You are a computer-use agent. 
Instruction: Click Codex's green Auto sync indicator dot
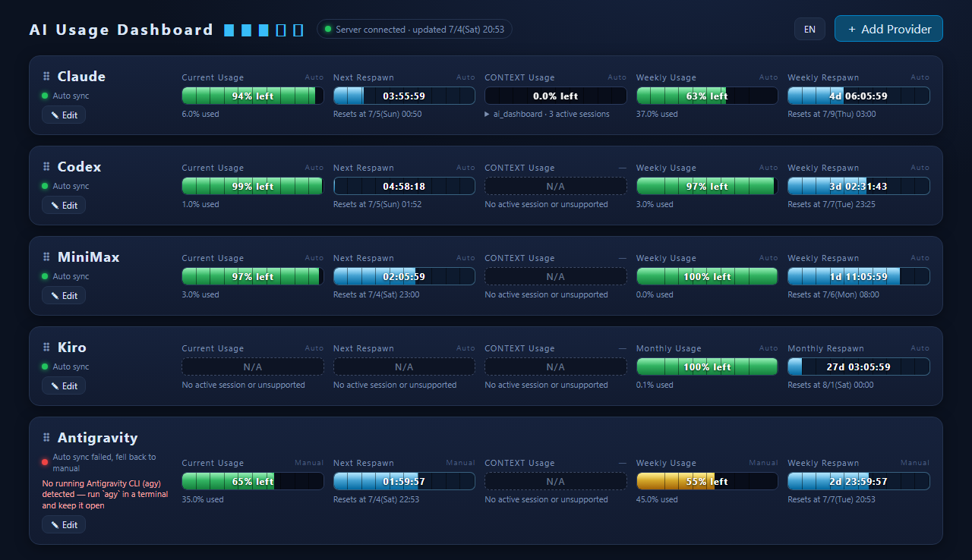coord(45,186)
